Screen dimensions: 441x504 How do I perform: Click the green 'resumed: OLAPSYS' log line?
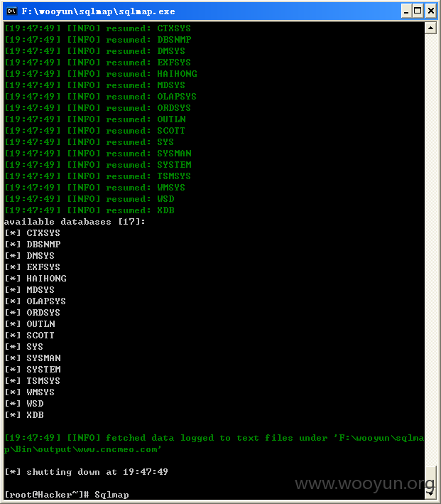click(101, 97)
